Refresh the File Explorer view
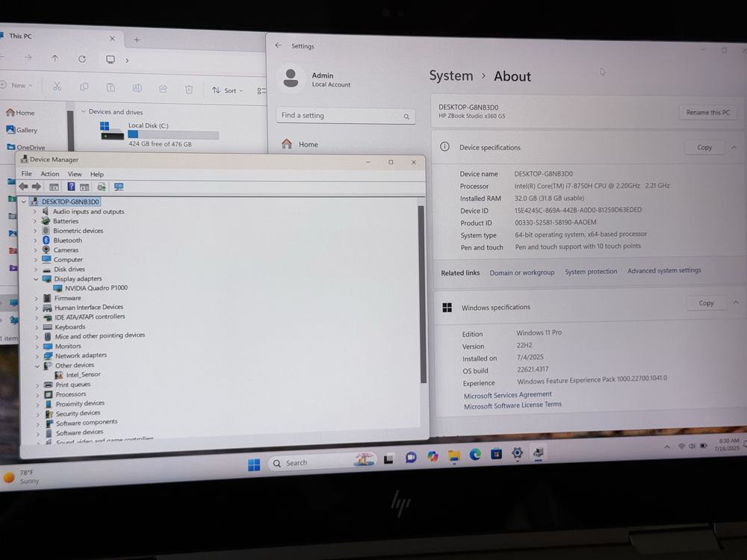 click(82, 59)
